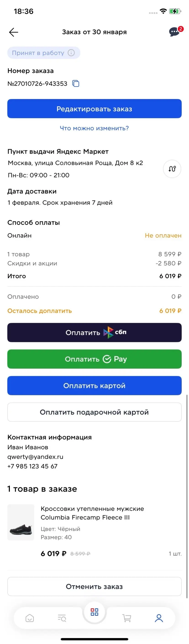Viewport: 189px width, 644px height.
Task: Select 'Оплатить подарочной картой' option
Action: 94,412
